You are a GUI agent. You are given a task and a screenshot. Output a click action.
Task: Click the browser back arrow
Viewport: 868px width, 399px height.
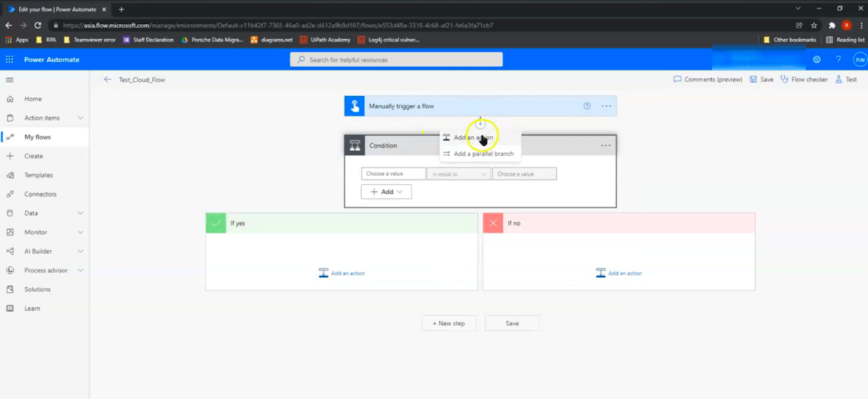point(9,25)
